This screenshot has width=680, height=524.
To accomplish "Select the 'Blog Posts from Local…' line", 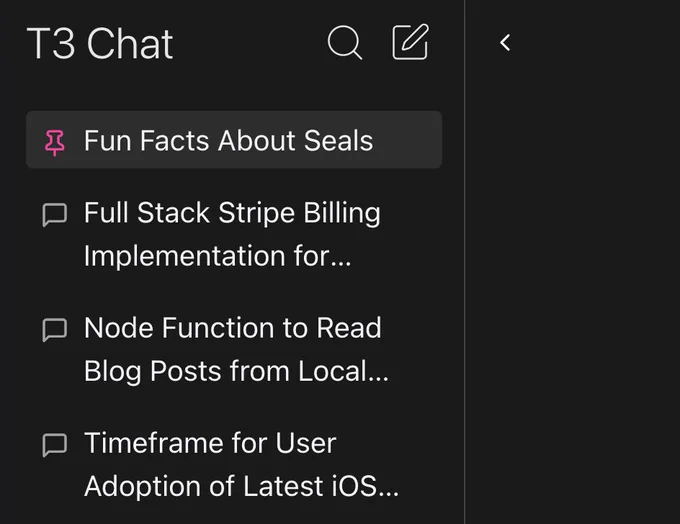I will pos(236,371).
